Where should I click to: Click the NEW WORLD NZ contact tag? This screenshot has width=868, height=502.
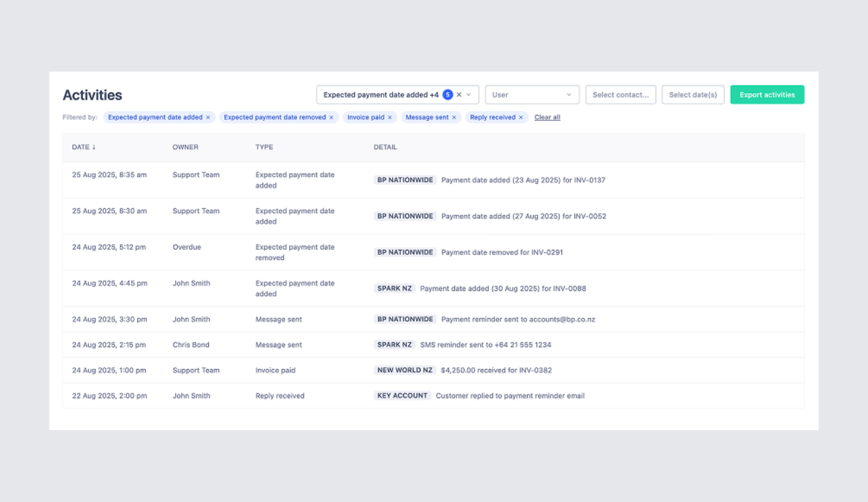click(x=405, y=370)
